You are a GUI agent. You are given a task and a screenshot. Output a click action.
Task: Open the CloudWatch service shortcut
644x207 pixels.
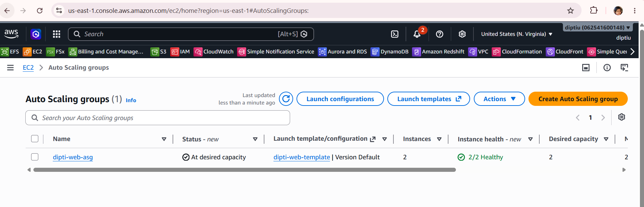[214, 52]
